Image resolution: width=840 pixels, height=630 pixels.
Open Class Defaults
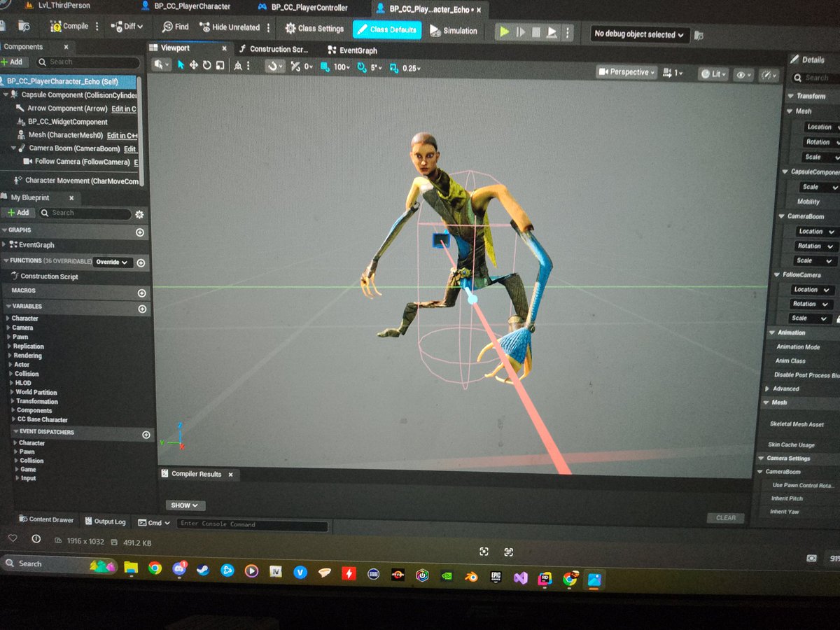[387, 29]
